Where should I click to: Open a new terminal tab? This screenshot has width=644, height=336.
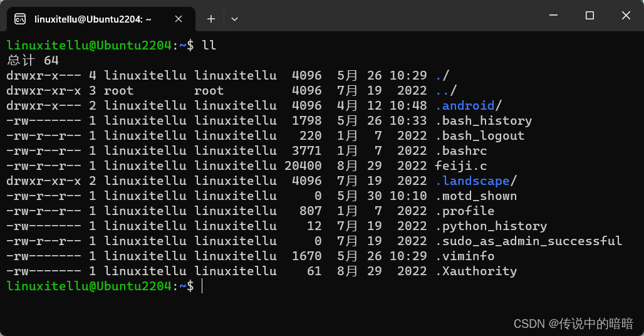pyautogui.click(x=210, y=19)
